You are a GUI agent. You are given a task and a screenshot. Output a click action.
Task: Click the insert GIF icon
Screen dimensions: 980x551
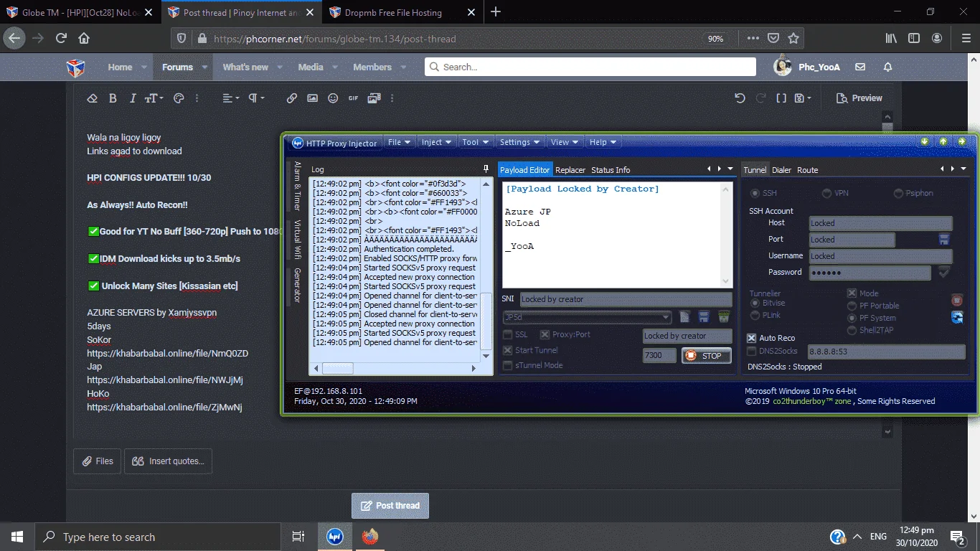(x=354, y=98)
